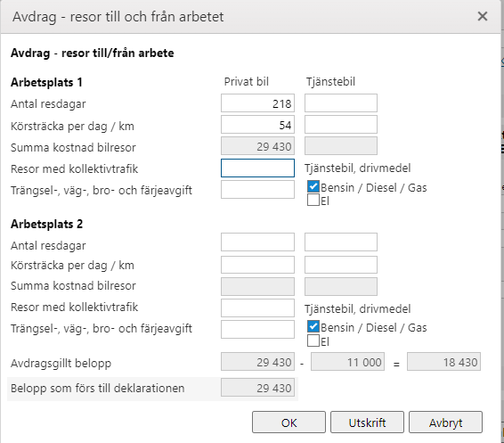
Task: Click Arbetsplats 1 Summa kostnad bilresor value 29 430
Action: pyautogui.click(x=257, y=146)
